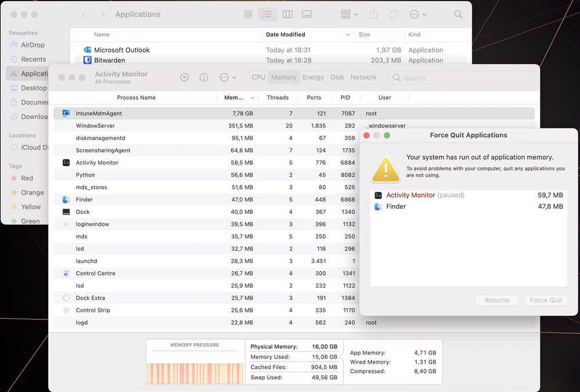
Task: Click the memory pressure graph
Action: coord(195,373)
